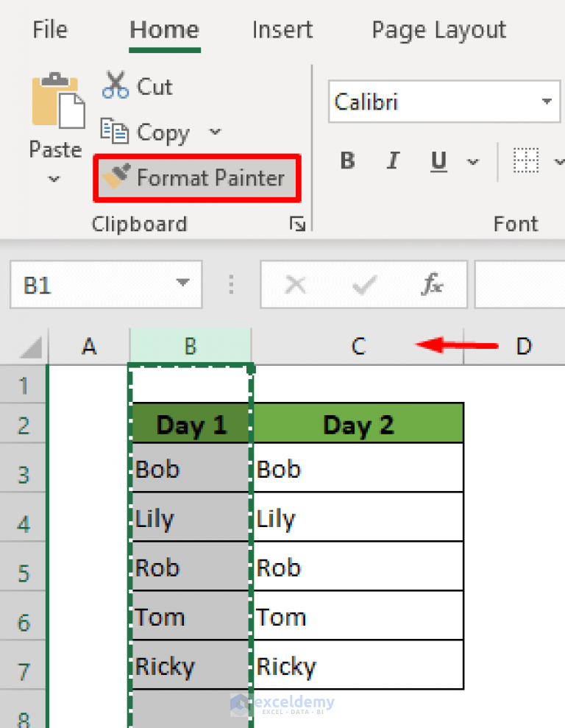Screen dimensions: 565x728
Task: Open the Underline style dropdown
Action: 473,162
